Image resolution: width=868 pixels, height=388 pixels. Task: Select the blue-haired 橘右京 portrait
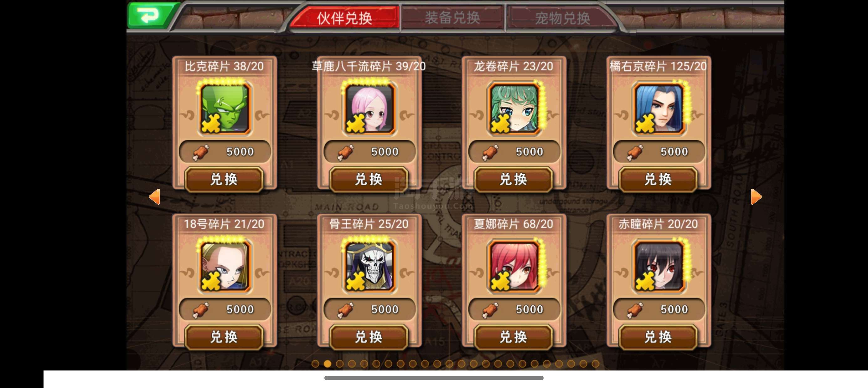[x=659, y=109]
